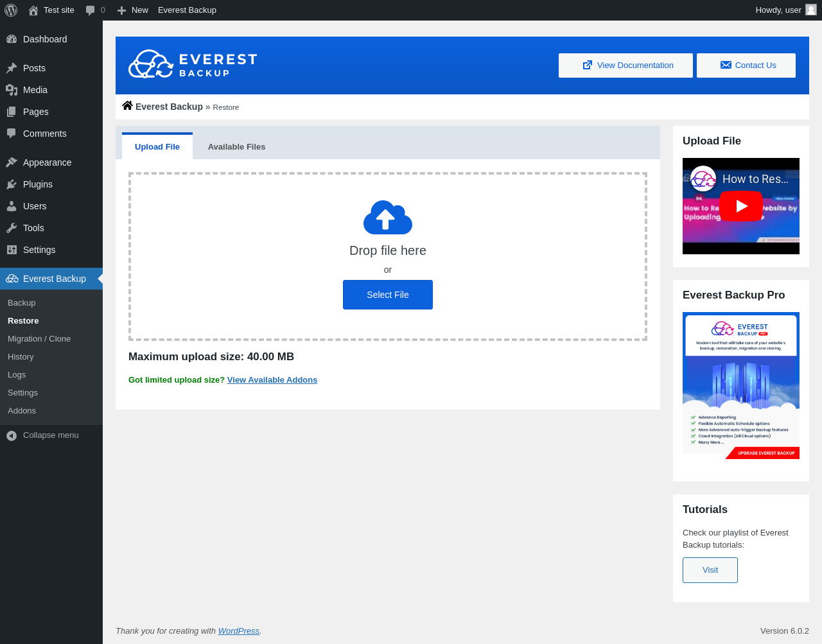Click the Collapse menu arrow icon
Image resolution: width=822 pixels, height=644 pixels.
coord(12,436)
